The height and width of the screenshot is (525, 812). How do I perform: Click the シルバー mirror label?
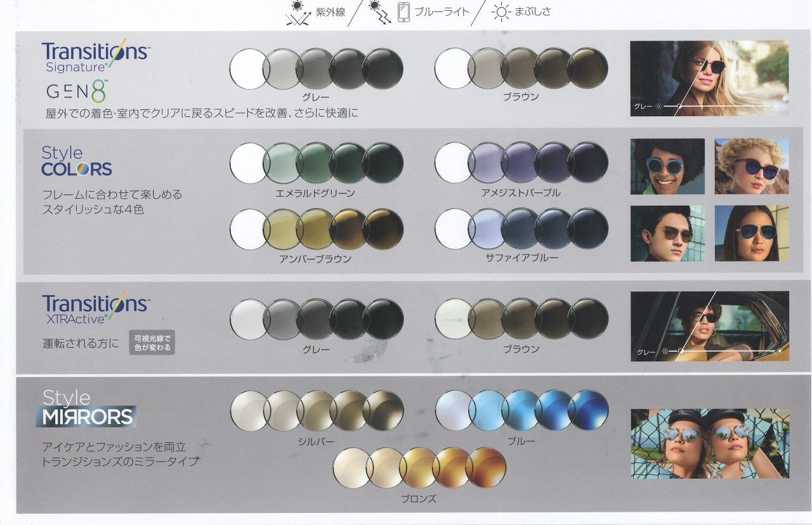click(316, 441)
